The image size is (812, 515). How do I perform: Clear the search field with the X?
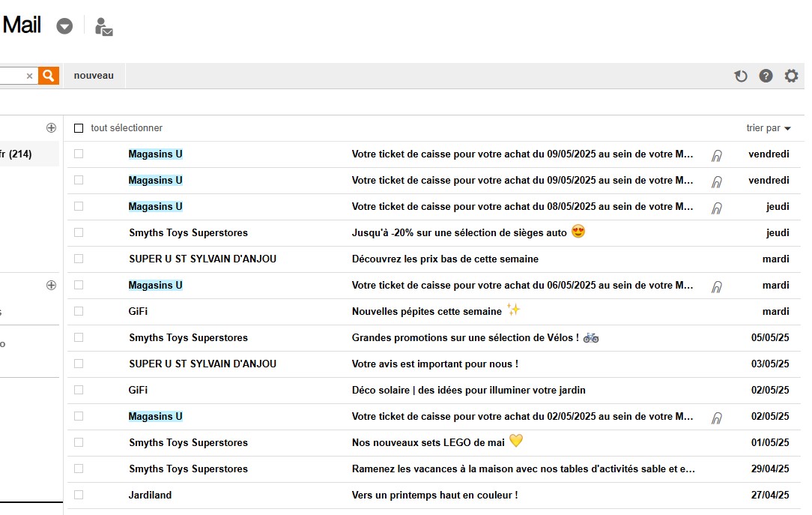coord(29,76)
